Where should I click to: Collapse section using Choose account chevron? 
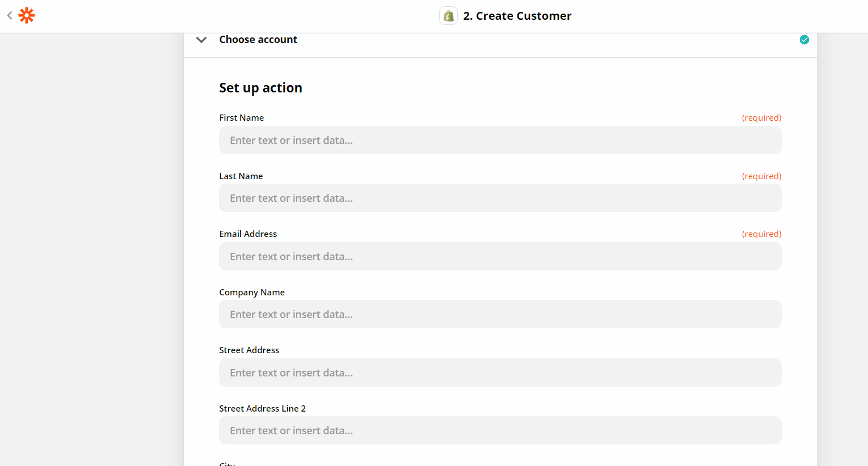click(201, 40)
